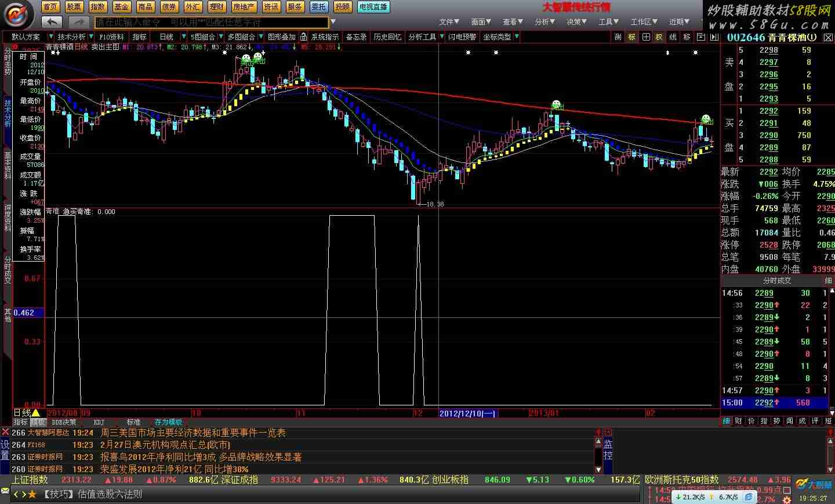Click the lock icon beside 图形叠加
The width and height of the screenshot is (835, 504).
point(303,37)
